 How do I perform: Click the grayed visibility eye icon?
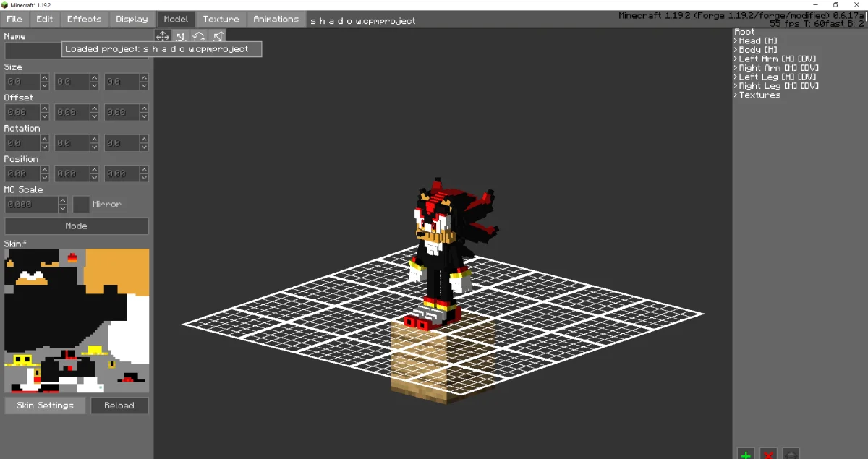pyautogui.click(x=791, y=454)
